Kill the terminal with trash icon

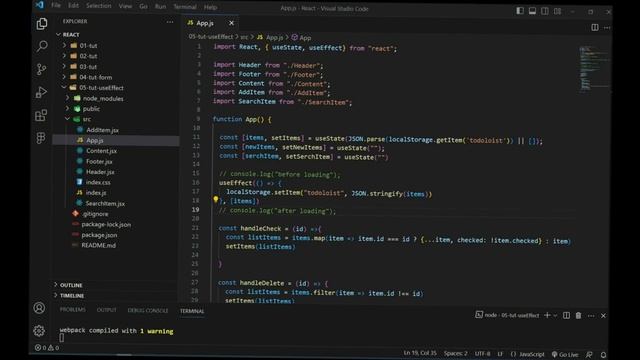(x=578, y=316)
